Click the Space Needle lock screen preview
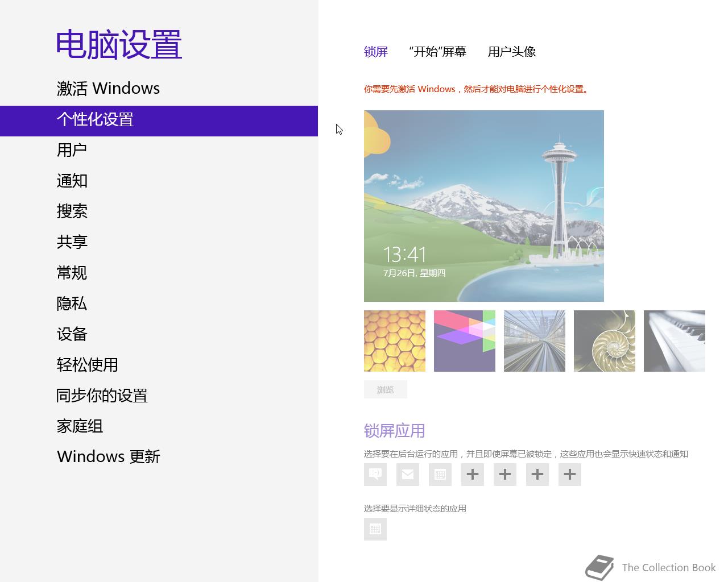 coord(484,206)
